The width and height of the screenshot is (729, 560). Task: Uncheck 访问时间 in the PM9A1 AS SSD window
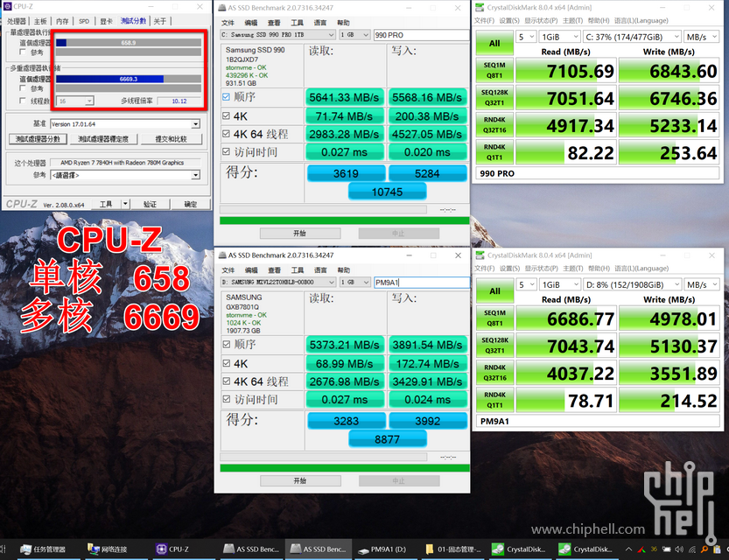pyautogui.click(x=227, y=399)
